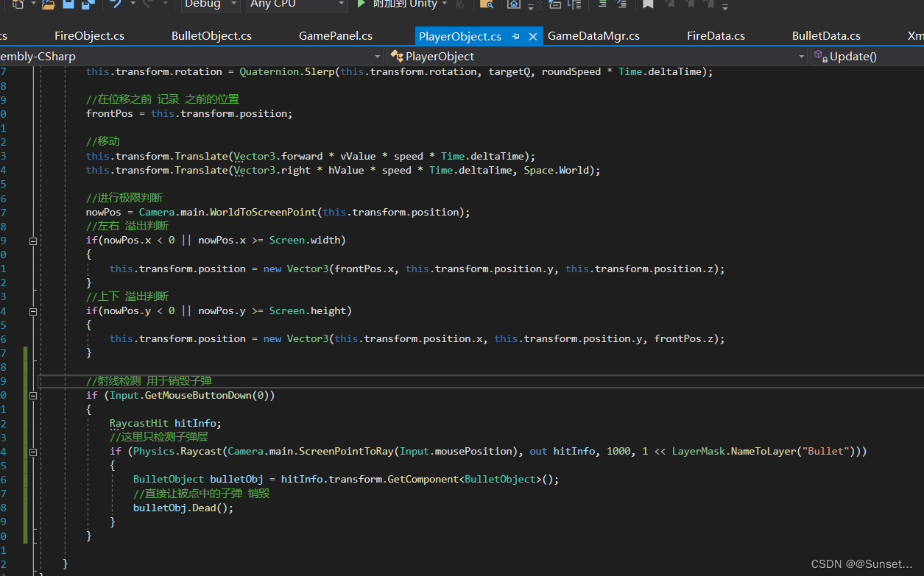Click the Open File folder icon
The image size is (924, 576).
48,4
